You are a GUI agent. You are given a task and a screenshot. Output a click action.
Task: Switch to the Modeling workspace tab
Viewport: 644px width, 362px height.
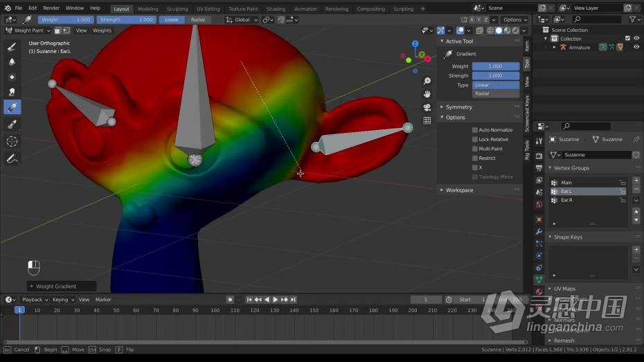pyautogui.click(x=148, y=8)
